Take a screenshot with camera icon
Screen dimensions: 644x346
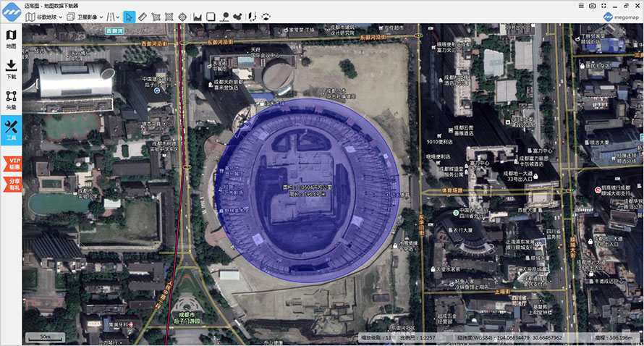pos(592,6)
